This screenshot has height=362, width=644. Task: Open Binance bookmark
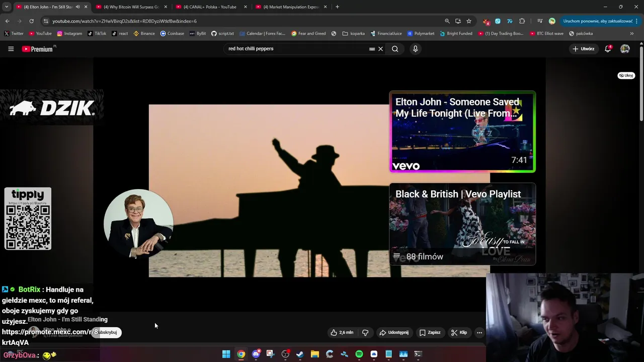[x=144, y=34]
